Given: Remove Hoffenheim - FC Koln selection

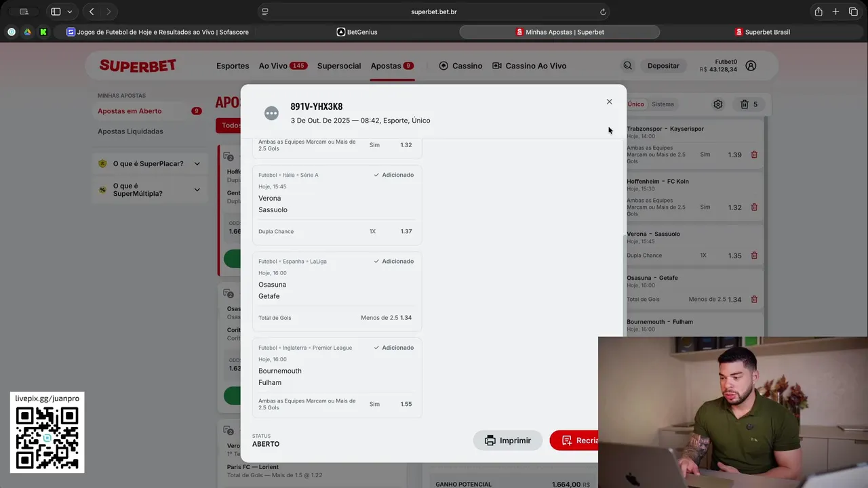Looking at the screenshot, I should [x=754, y=207].
